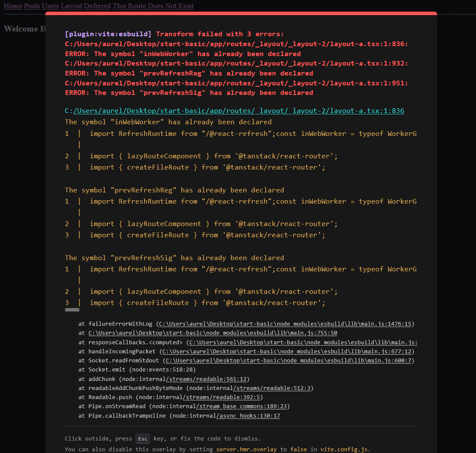
Task: Open the Deferred navigation link
Action: point(97,6)
